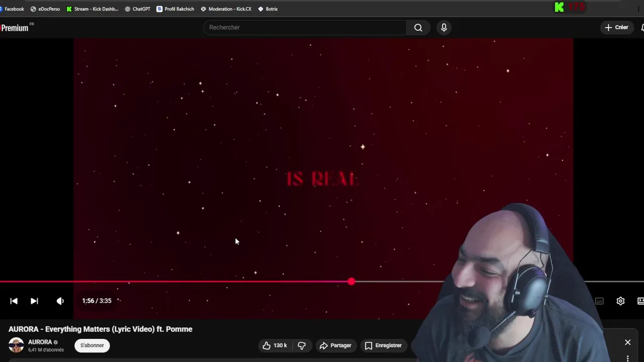This screenshot has width=644, height=362.
Task: Open the Stream - Kick Dashboard bookmark
Action: click(92, 9)
